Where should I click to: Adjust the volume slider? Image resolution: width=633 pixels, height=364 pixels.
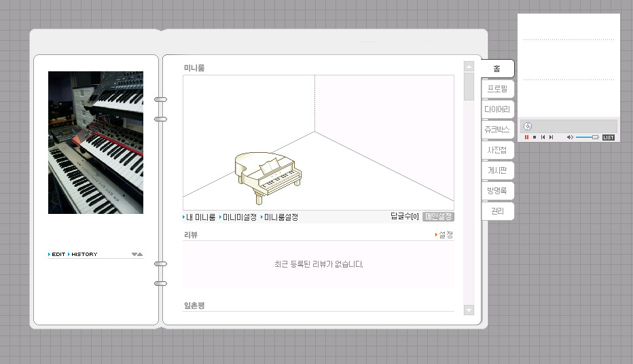pos(587,137)
